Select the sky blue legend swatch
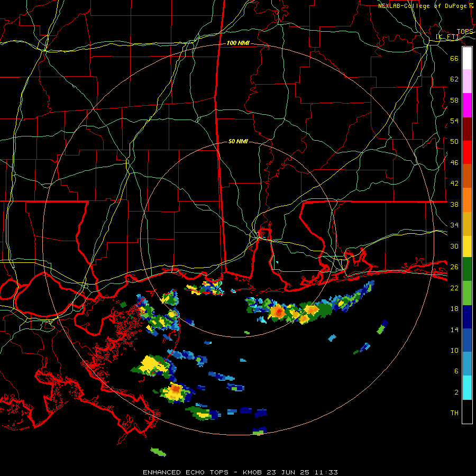This screenshot has width=476, height=476. [x=467, y=363]
